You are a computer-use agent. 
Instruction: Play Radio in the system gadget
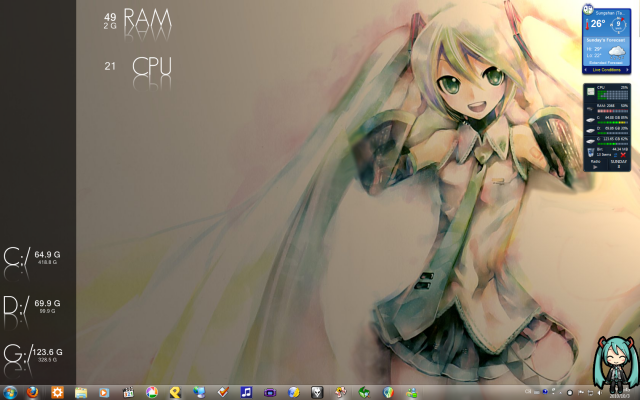click(x=596, y=167)
